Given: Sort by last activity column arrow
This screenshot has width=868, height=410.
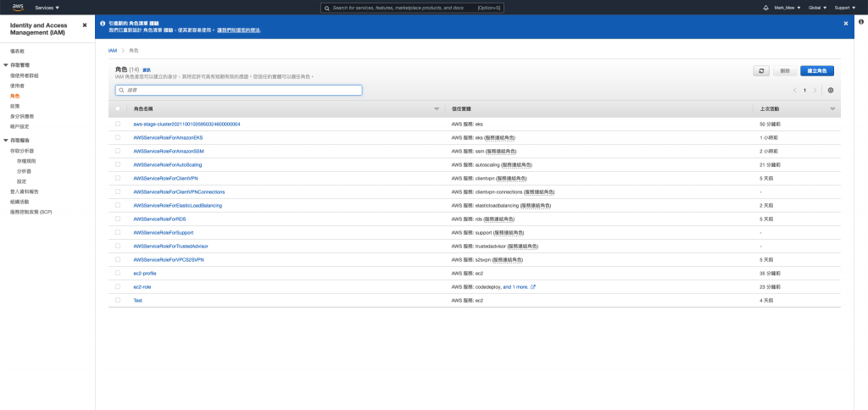Looking at the screenshot, I should (x=832, y=109).
